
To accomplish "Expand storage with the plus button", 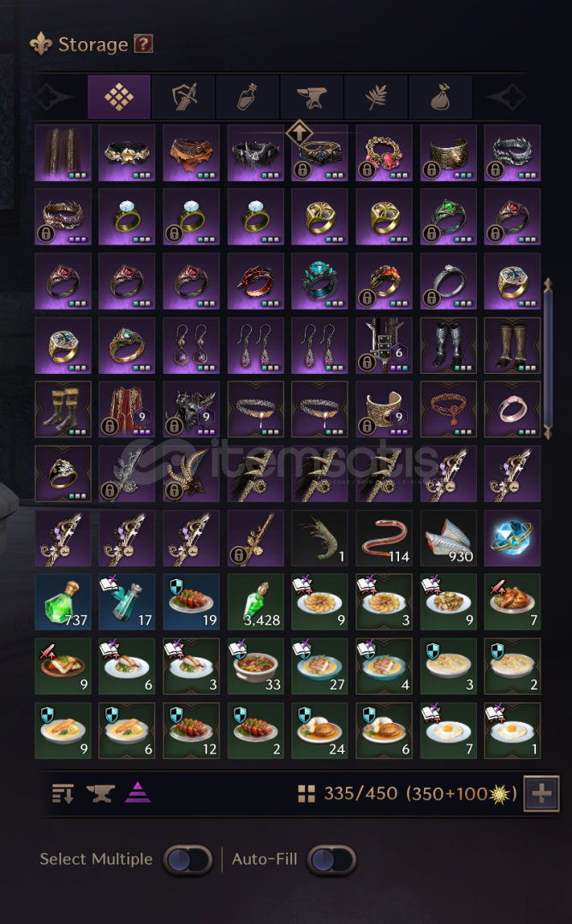I will 541,793.
